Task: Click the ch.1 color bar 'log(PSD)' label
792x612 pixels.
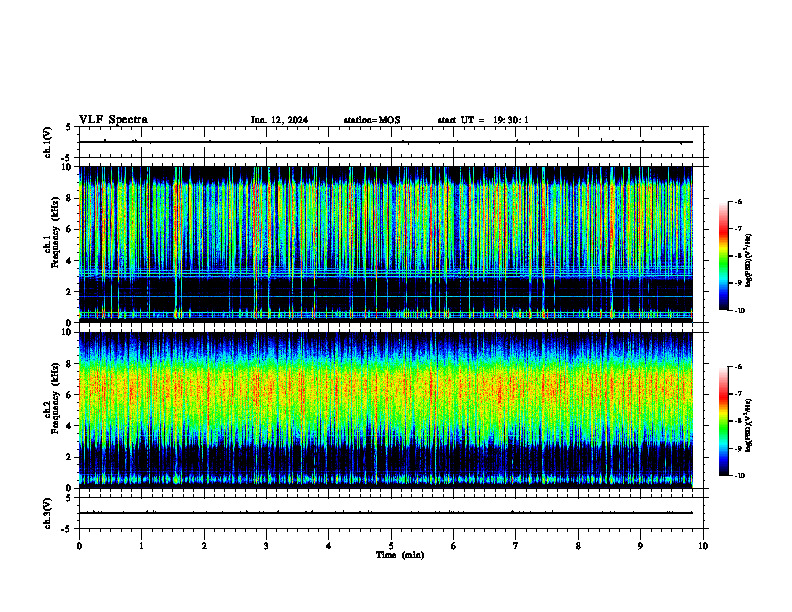Action: 749,261
